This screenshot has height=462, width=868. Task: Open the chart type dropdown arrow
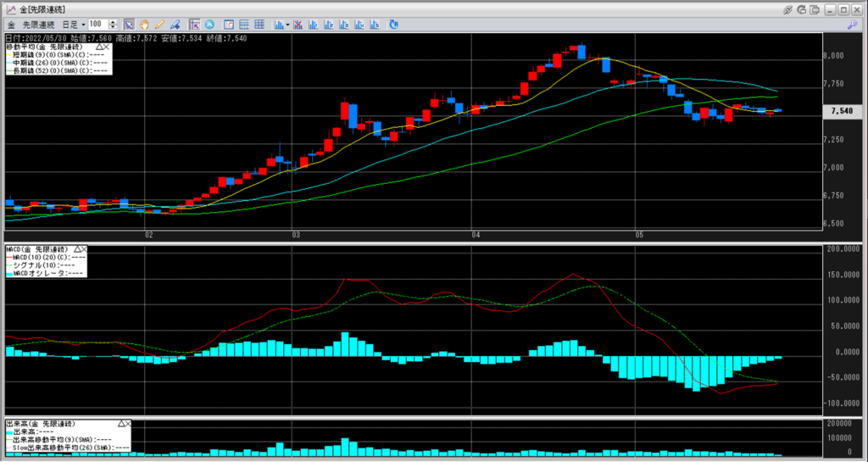[x=288, y=25]
